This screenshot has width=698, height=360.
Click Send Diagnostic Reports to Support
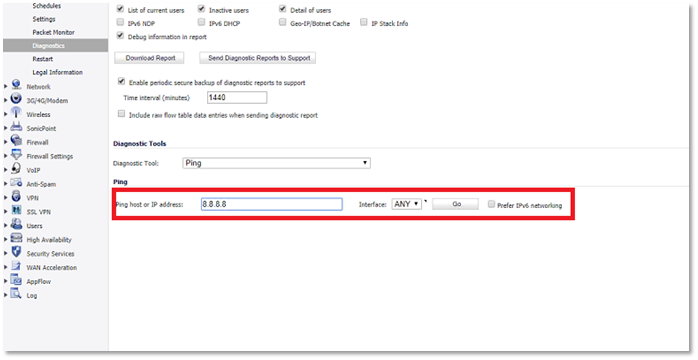tap(259, 58)
